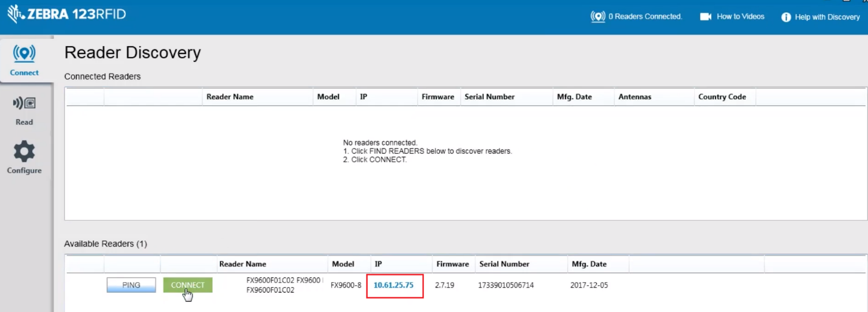Click the info icon beside Help
Viewport: 868px width, 312px height.
point(786,17)
